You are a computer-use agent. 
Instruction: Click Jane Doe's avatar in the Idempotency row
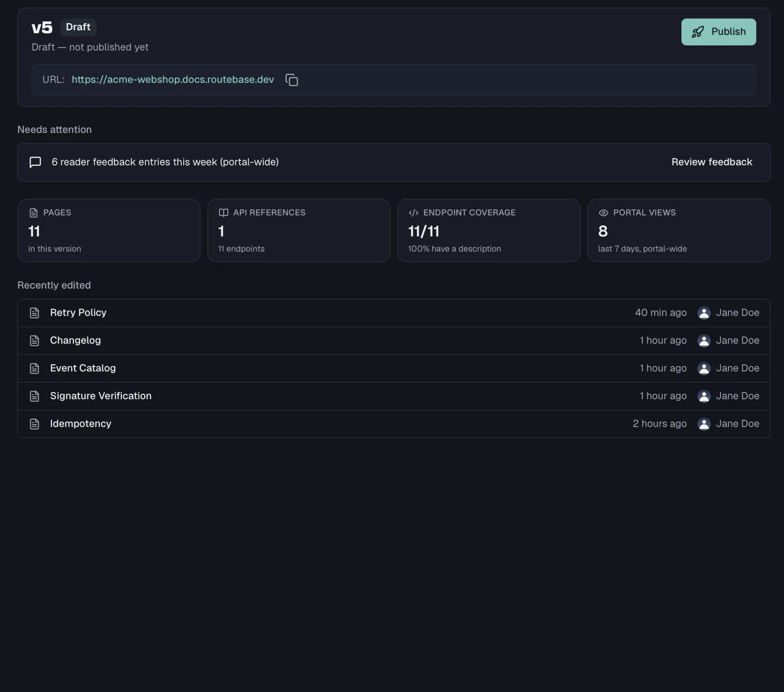pyautogui.click(x=704, y=424)
